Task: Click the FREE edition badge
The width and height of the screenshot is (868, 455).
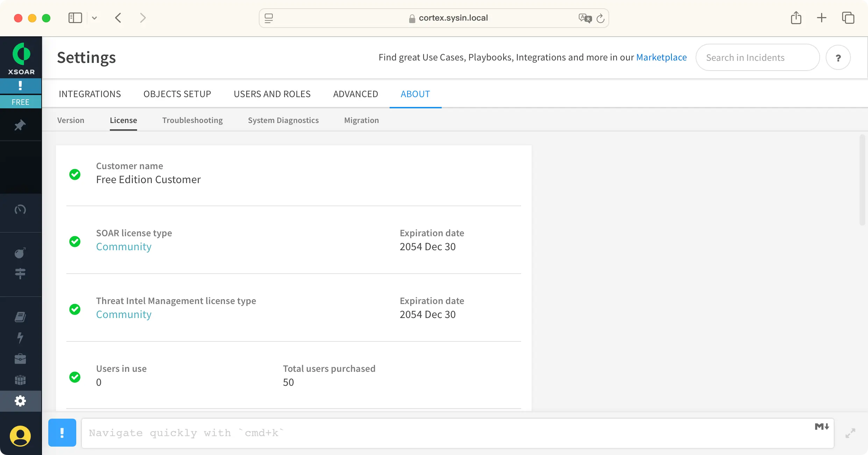Action: pos(20,102)
